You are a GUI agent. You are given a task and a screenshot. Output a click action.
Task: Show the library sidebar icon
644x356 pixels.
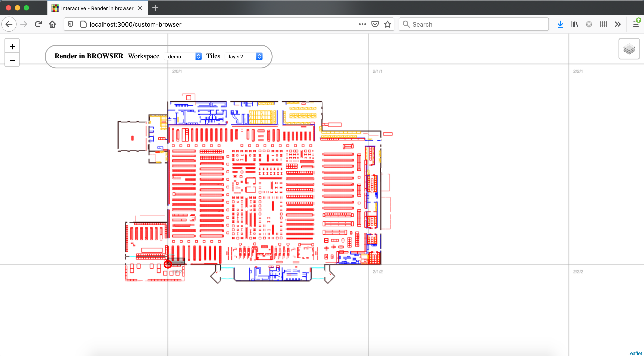tap(574, 24)
